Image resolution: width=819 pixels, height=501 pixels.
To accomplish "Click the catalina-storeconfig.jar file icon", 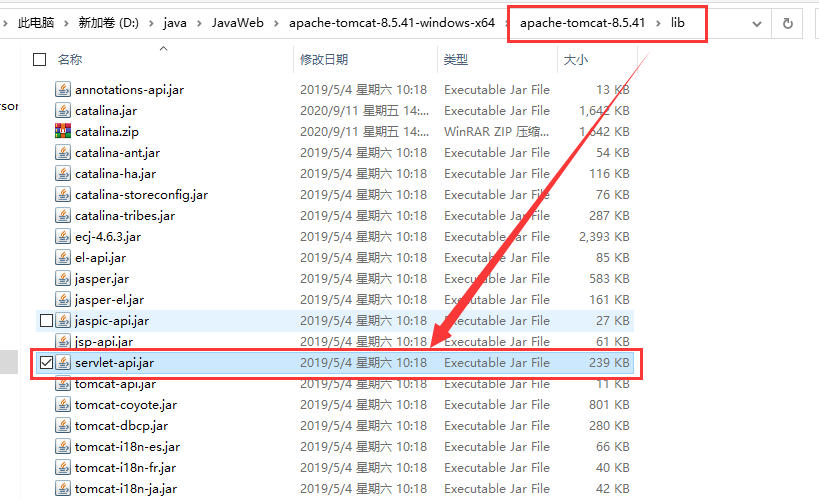I will (x=63, y=194).
